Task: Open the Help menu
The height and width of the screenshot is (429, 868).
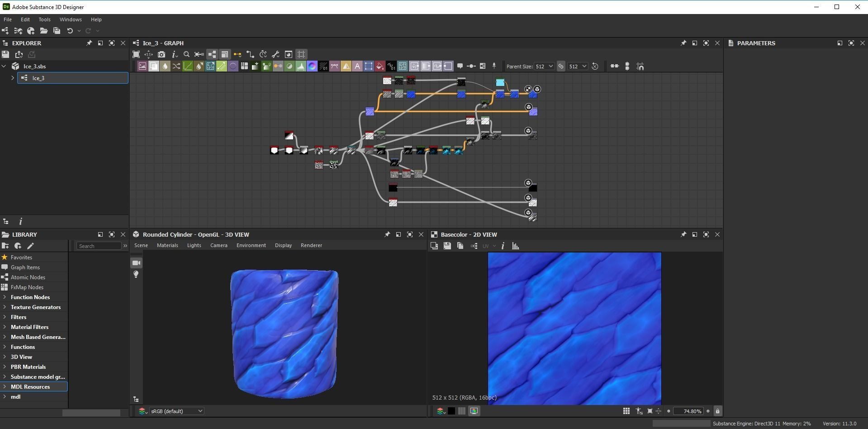Action: coord(96,19)
